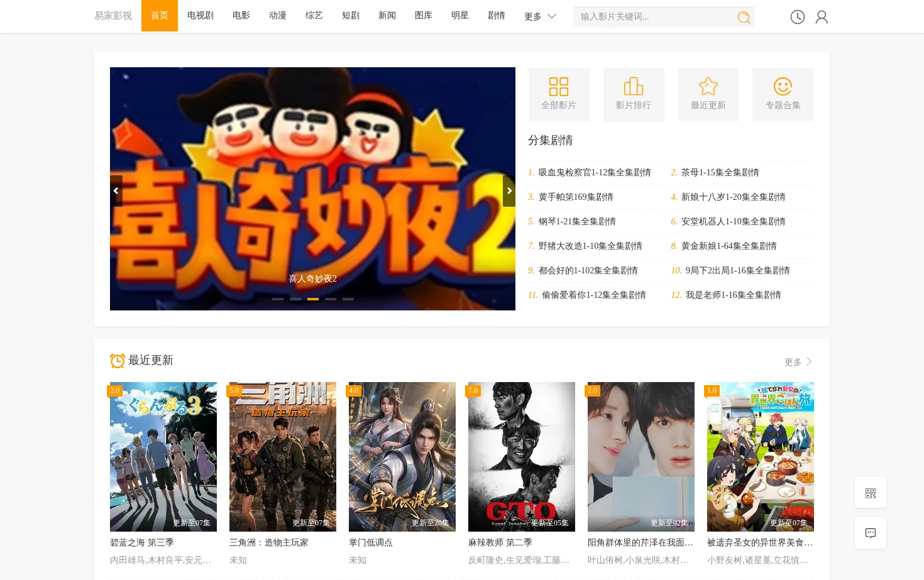
Task: Open 吸血鬼检察官1-12集全集剧情 link
Action: point(595,172)
